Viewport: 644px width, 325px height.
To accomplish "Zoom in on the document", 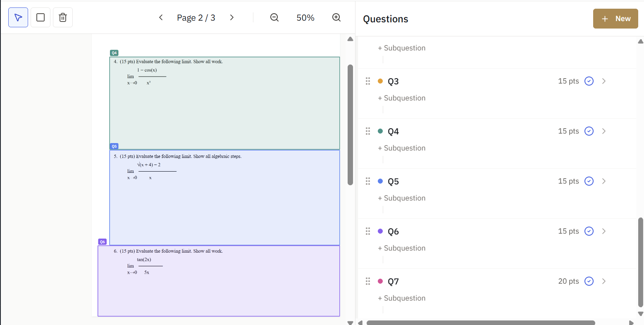I will coord(336,17).
